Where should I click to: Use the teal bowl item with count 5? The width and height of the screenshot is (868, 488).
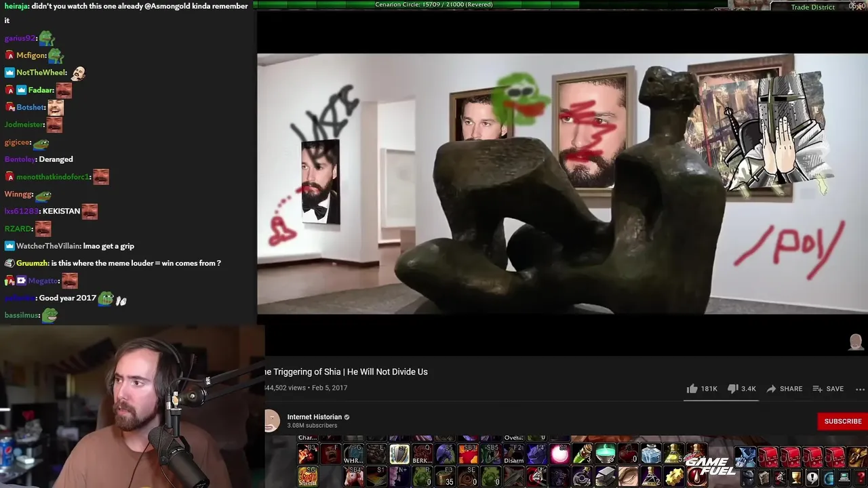606,453
